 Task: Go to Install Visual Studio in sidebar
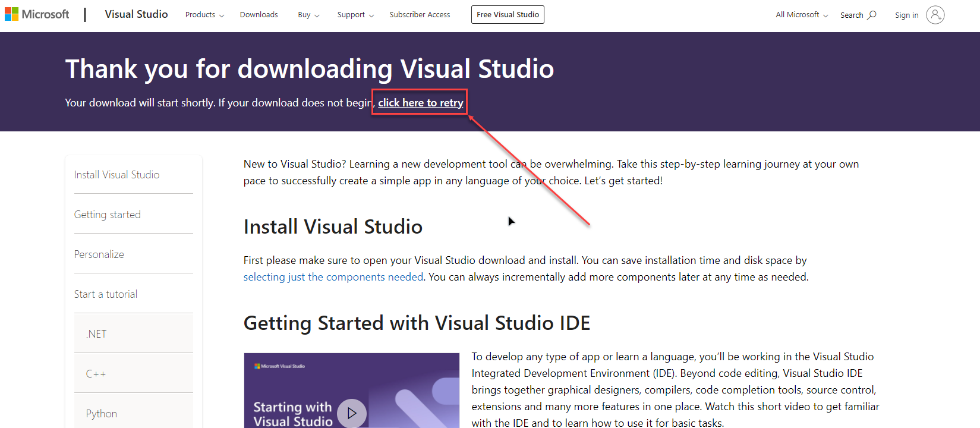coord(116,175)
